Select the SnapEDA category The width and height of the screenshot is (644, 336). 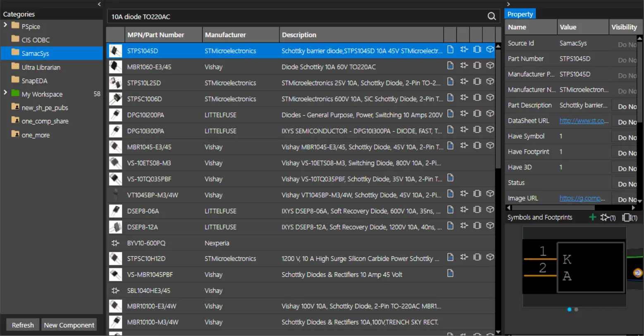(x=34, y=81)
